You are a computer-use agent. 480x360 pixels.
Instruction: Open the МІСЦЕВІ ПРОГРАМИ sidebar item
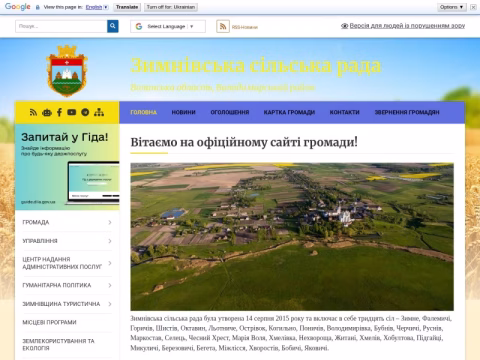pos(49,322)
